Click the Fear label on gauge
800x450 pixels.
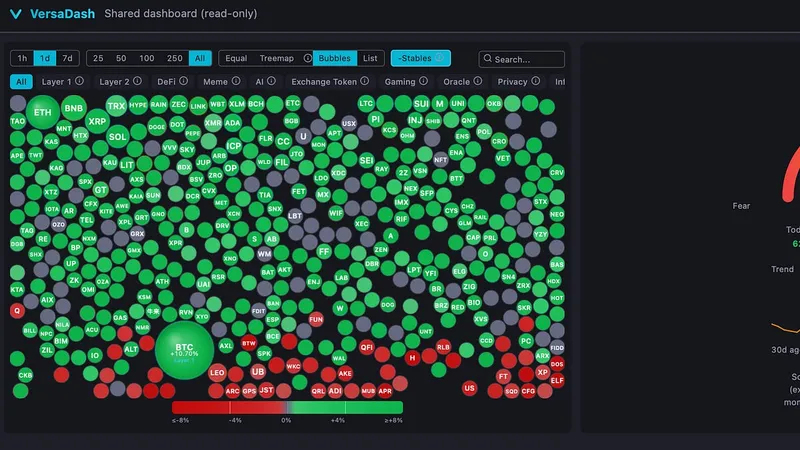pos(741,206)
